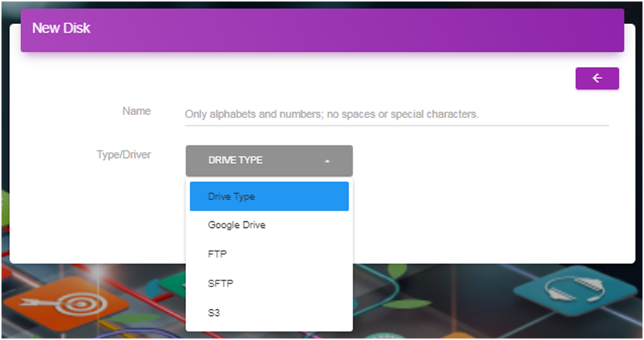Click the purple back arrow button
The height and width of the screenshot is (340, 644).
(597, 78)
